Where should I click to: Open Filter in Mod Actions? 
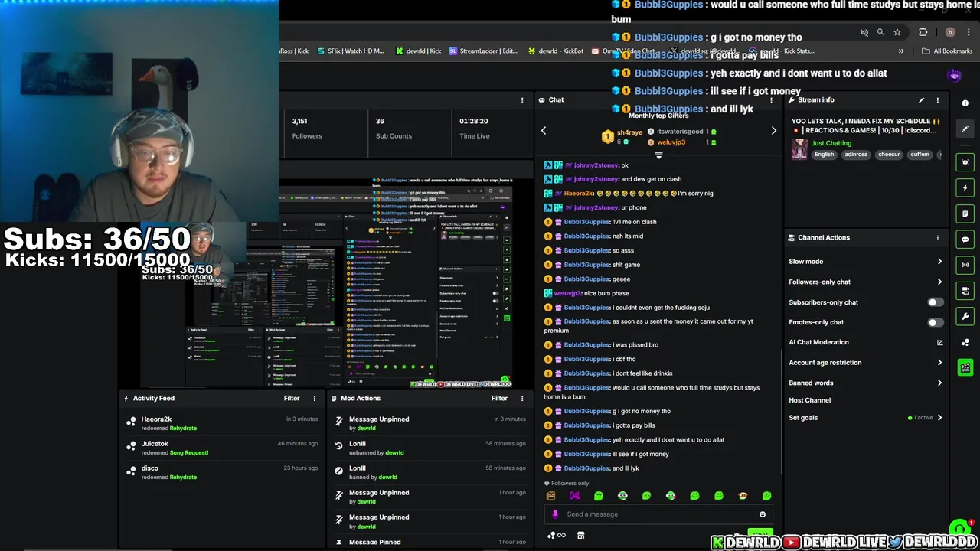499,399
